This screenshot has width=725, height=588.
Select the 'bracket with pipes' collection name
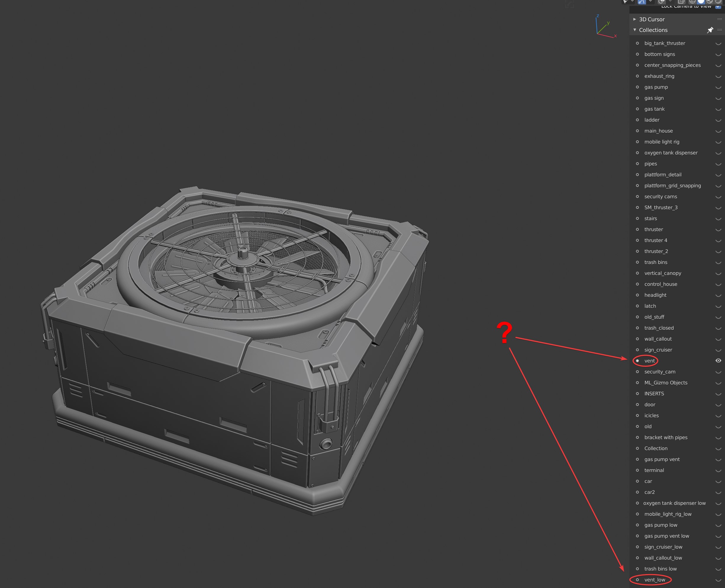(x=666, y=438)
